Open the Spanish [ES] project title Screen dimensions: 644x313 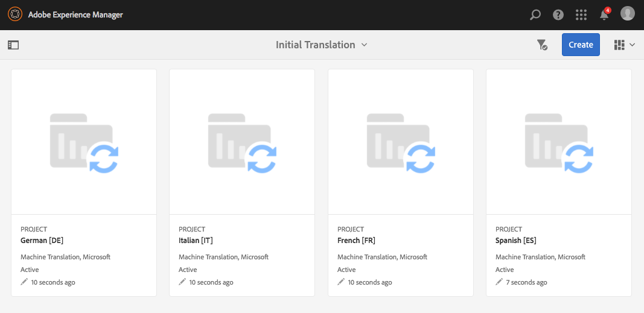tap(516, 241)
